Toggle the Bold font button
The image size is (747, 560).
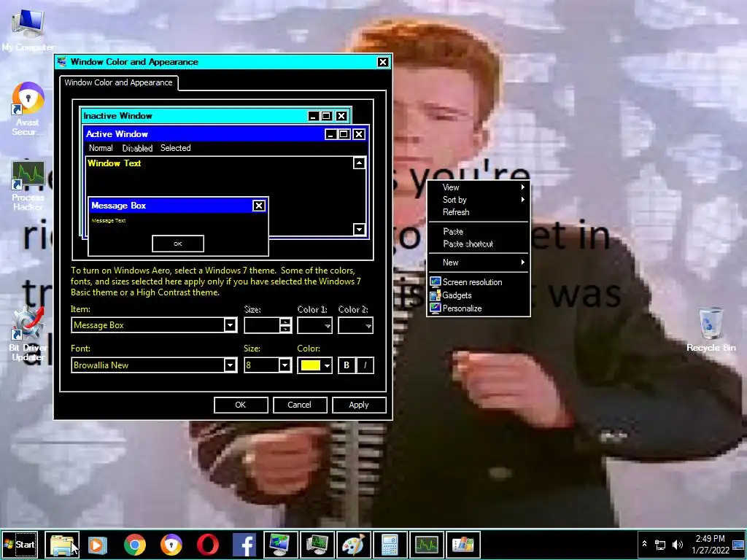click(x=347, y=365)
